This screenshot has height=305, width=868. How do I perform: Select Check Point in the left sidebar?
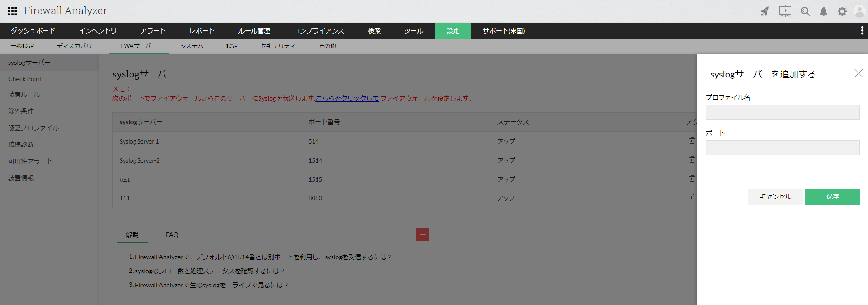click(x=25, y=79)
